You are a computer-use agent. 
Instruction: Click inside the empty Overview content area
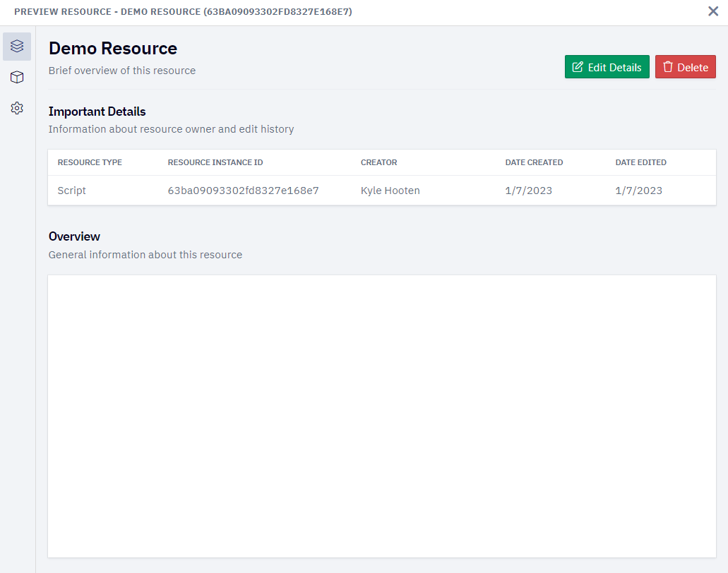[x=381, y=416]
